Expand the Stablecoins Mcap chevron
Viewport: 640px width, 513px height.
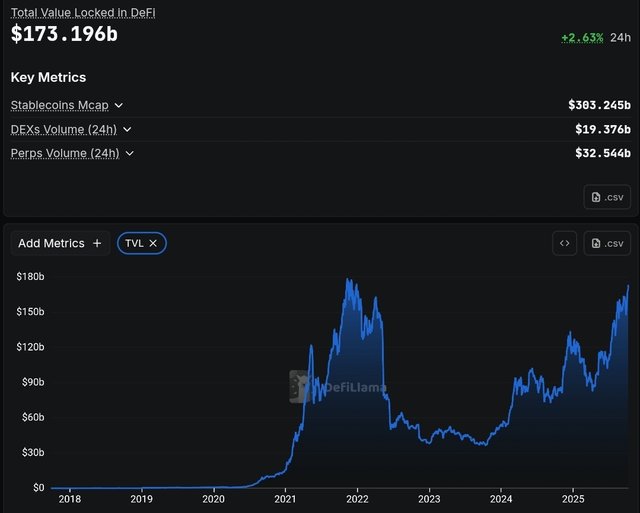(x=119, y=105)
